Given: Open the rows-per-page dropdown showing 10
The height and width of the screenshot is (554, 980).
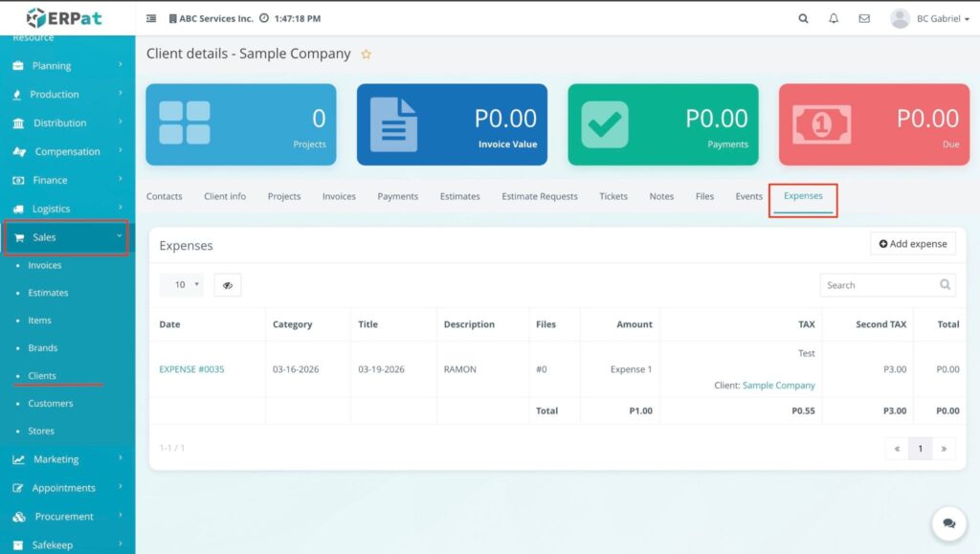Looking at the screenshot, I should pos(181,284).
